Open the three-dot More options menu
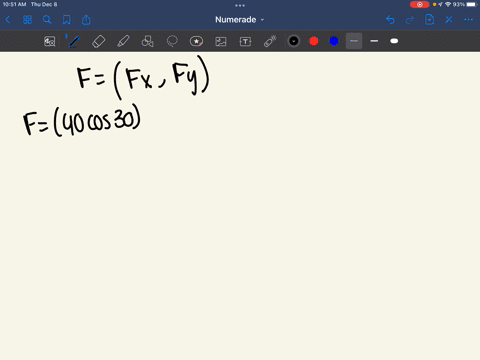Screen dimensions: 480x360 coord(468,20)
